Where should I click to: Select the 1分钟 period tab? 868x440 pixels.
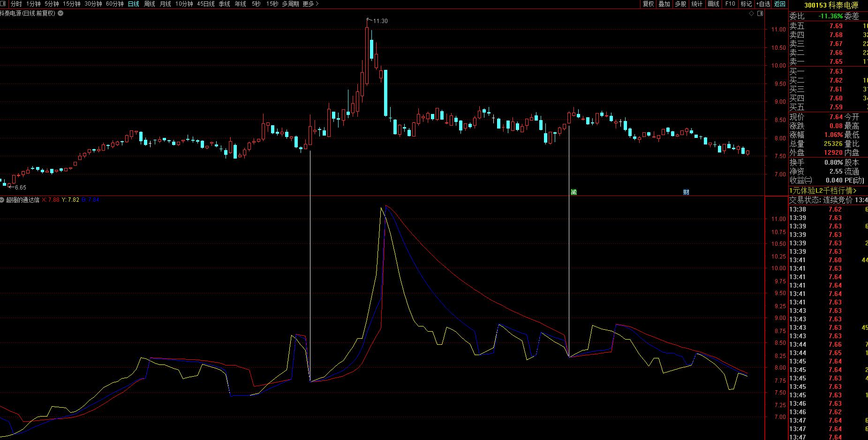pos(33,4)
